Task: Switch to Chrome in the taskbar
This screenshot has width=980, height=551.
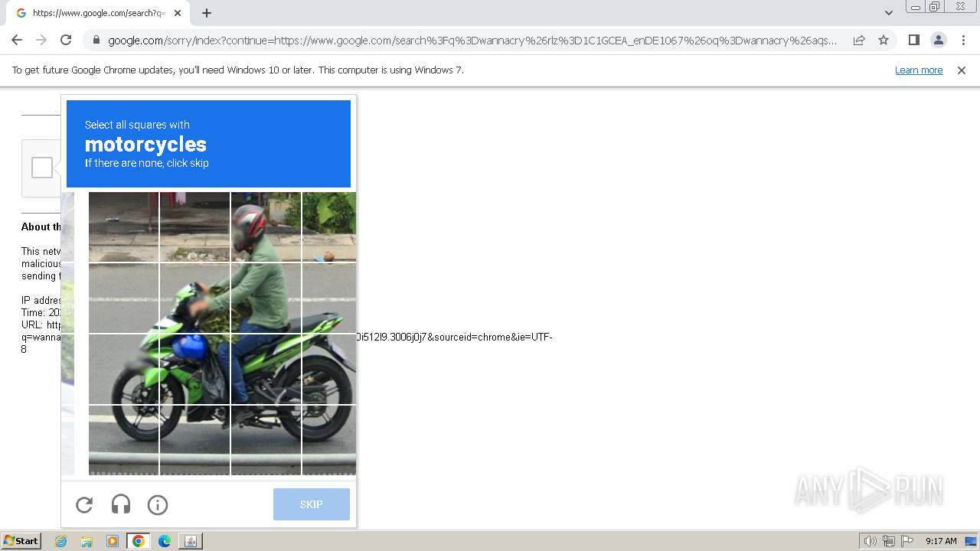Action: [139, 541]
